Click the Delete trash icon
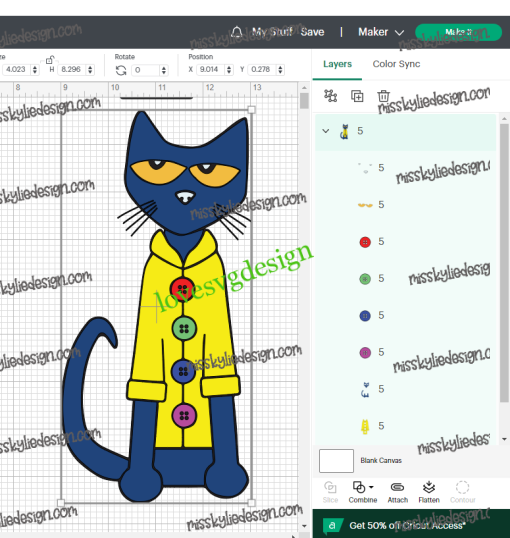Viewport: 510px width, 538px height. (x=383, y=96)
